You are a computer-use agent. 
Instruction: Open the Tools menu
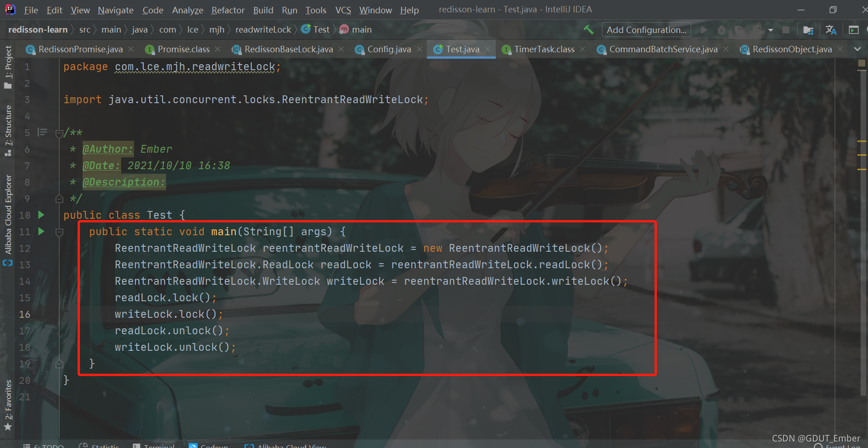pyautogui.click(x=316, y=10)
